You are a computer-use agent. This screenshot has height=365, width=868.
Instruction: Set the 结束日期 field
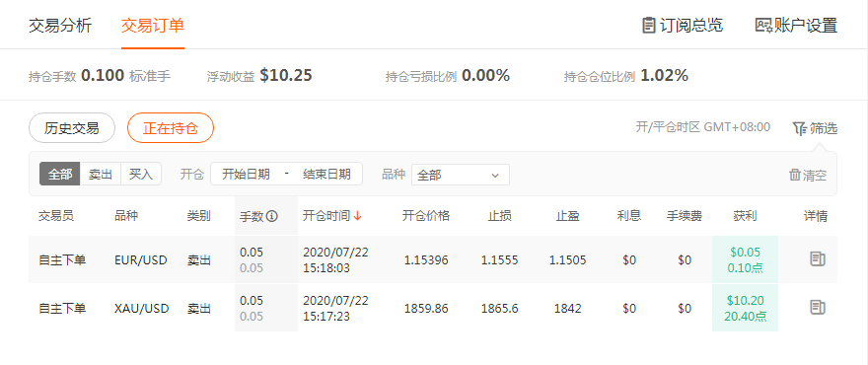pos(326,174)
